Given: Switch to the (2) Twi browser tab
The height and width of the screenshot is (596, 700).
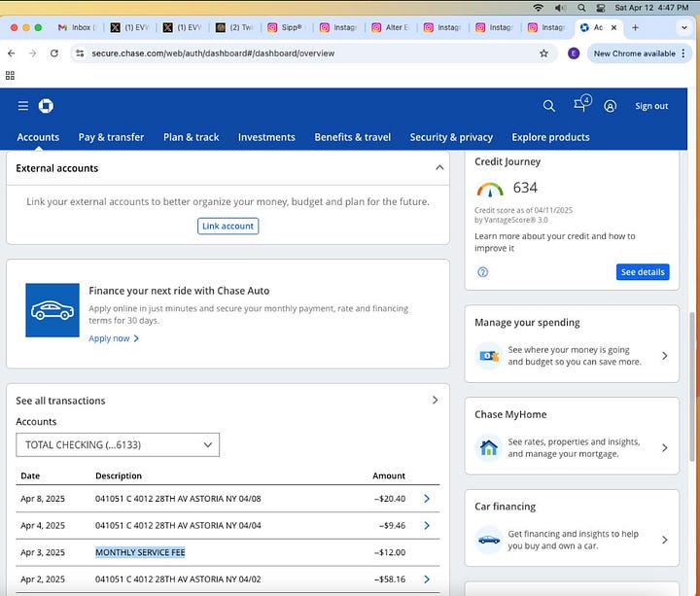Looking at the screenshot, I should [234, 27].
